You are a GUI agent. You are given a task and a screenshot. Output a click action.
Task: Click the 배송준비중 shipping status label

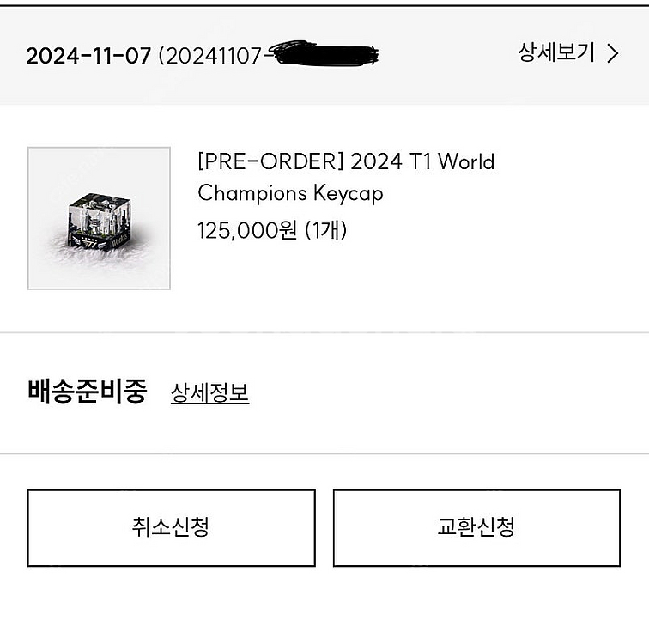point(88,391)
